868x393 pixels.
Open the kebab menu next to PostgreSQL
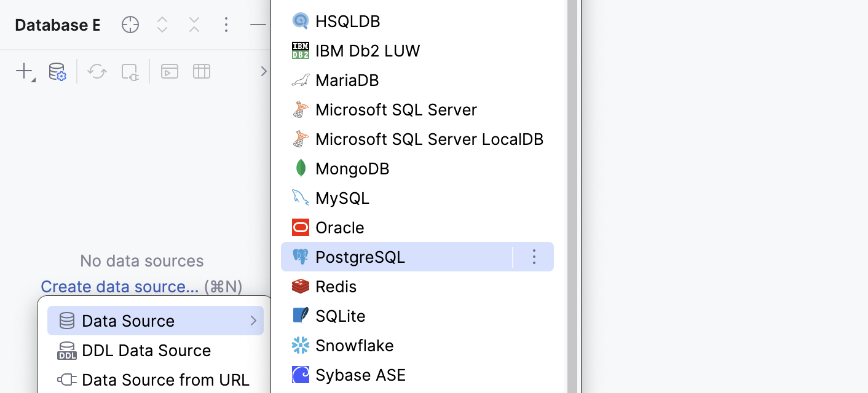click(534, 257)
